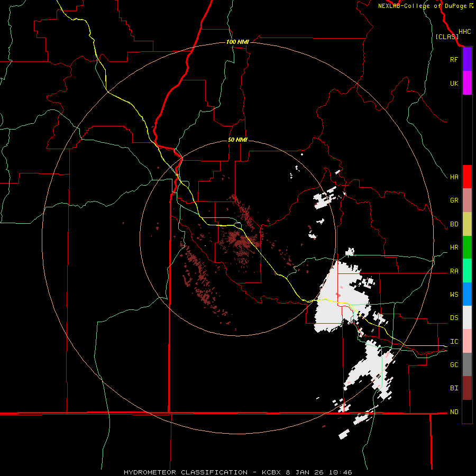Image resolution: width=476 pixels, height=476 pixels.
Task: Click the HA red legend swatch
Action: 467,177
